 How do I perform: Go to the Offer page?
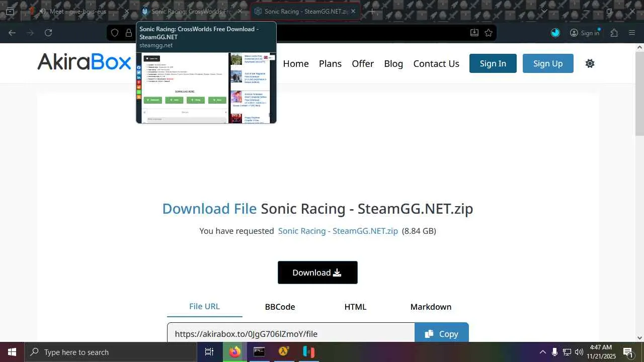tap(363, 63)
